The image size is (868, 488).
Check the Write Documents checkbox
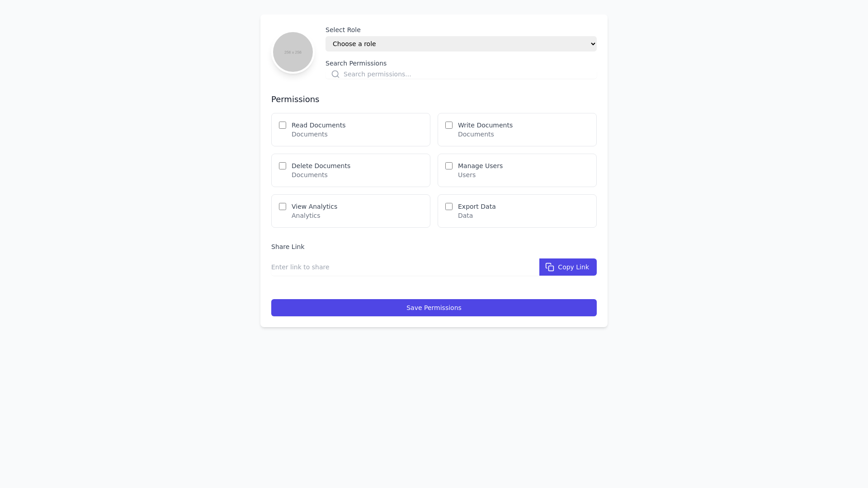tap(448, 125)
